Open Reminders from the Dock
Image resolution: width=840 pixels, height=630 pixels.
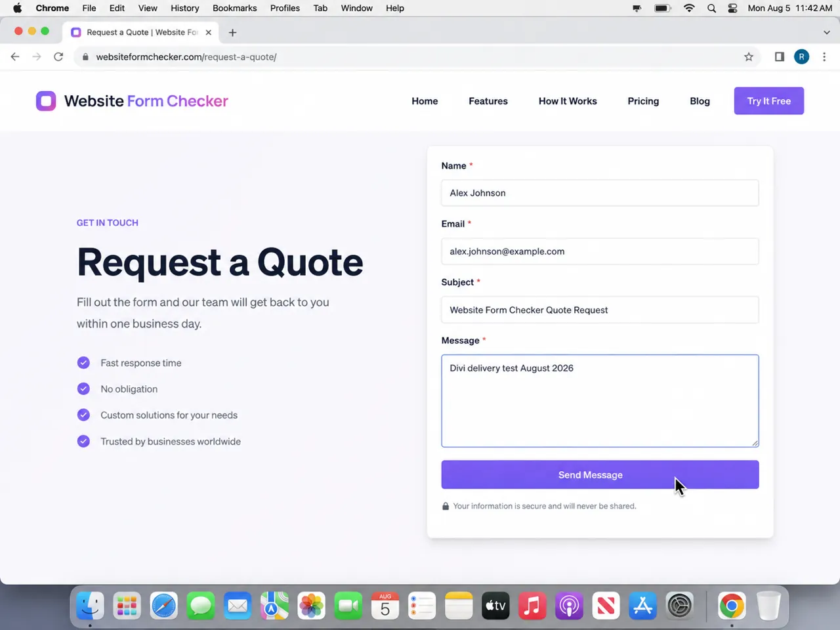[x=422, y=606]
